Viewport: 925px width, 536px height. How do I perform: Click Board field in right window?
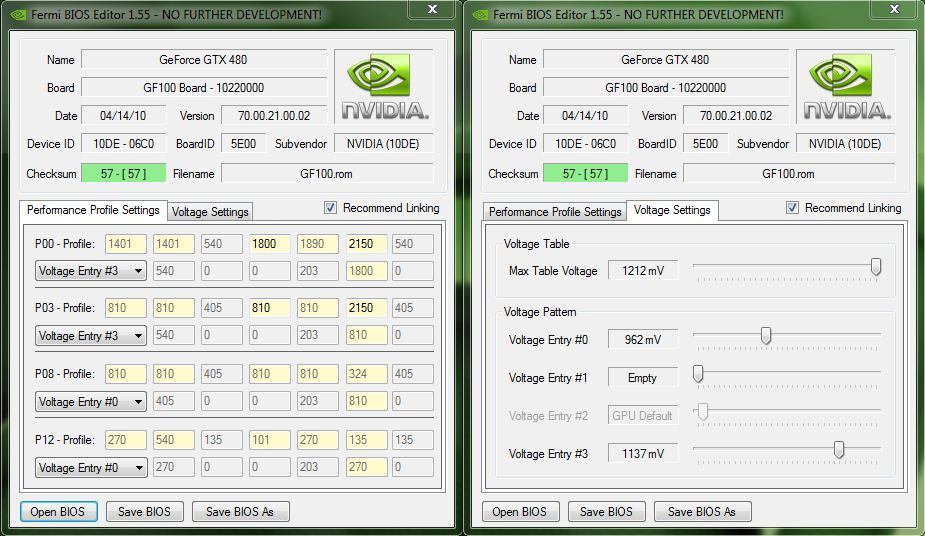coord(665,87)
